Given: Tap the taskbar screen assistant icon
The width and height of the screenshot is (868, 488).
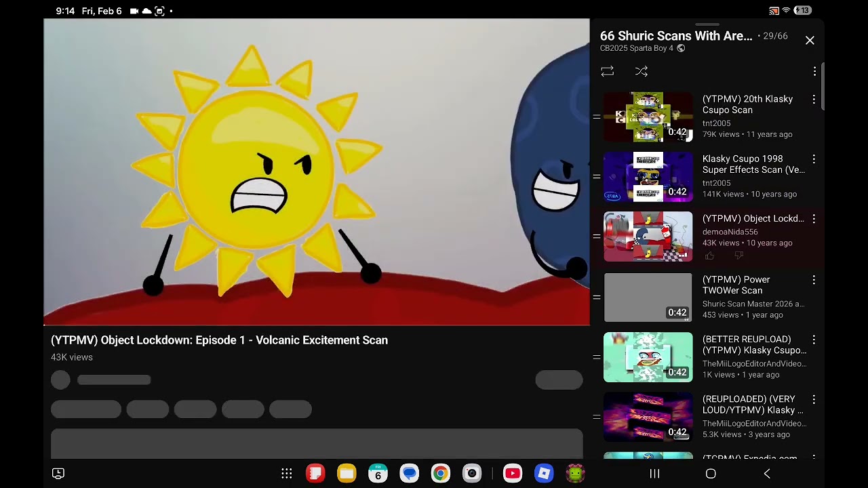Looking at the screenshot, I should coord(58,474).
